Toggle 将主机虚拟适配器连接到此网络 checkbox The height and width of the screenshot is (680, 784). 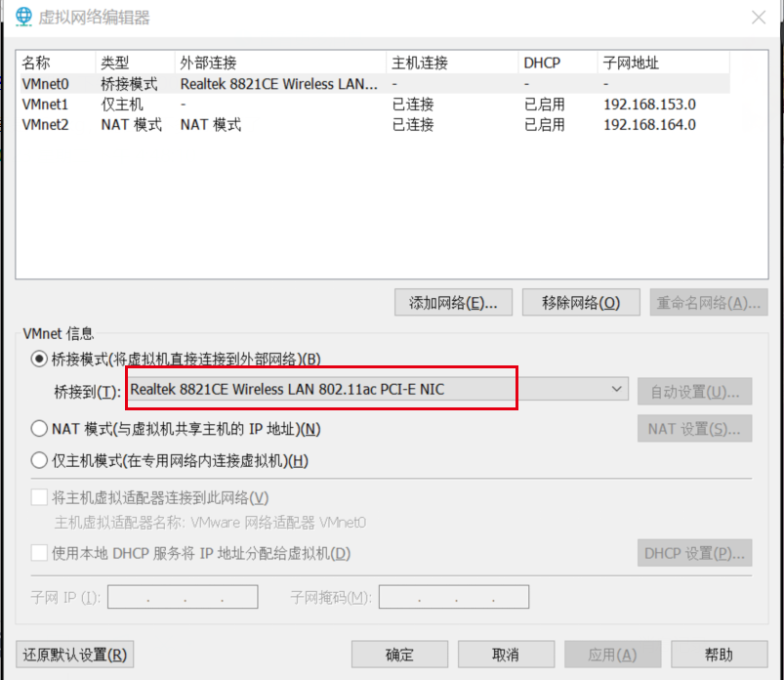tap(39, 497)
